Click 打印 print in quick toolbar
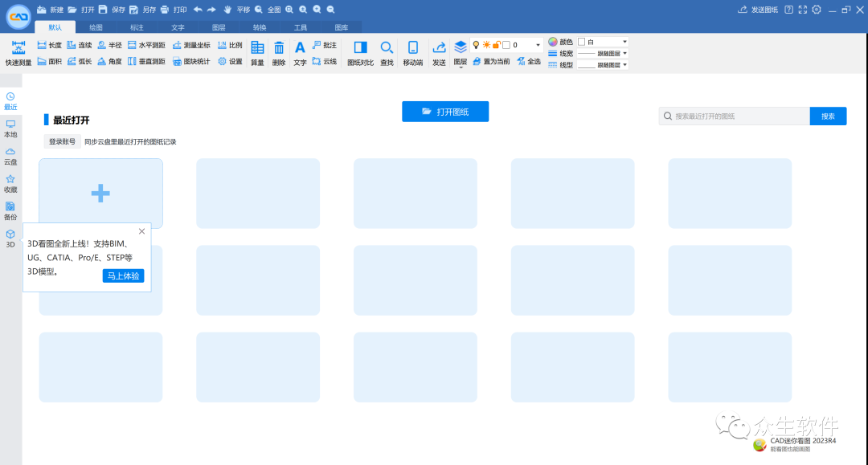Screen dimensions: 868x465 [174, 10]
